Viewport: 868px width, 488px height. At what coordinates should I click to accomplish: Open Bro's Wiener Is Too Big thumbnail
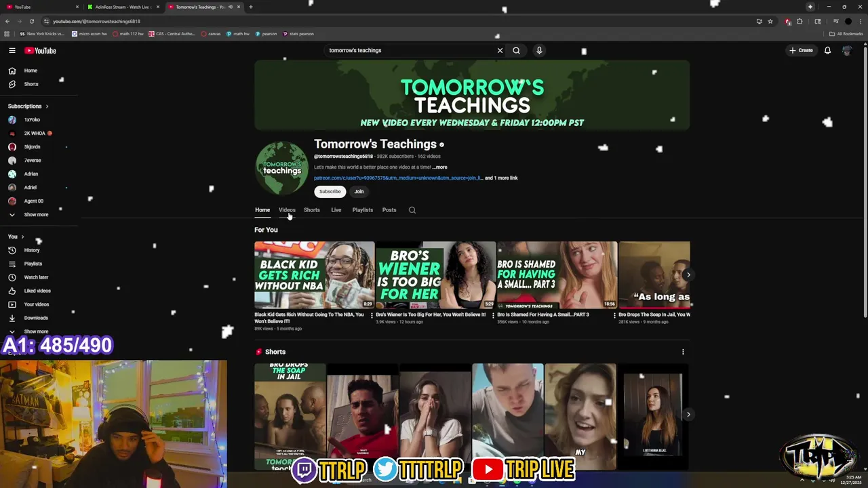click(435, 275)
